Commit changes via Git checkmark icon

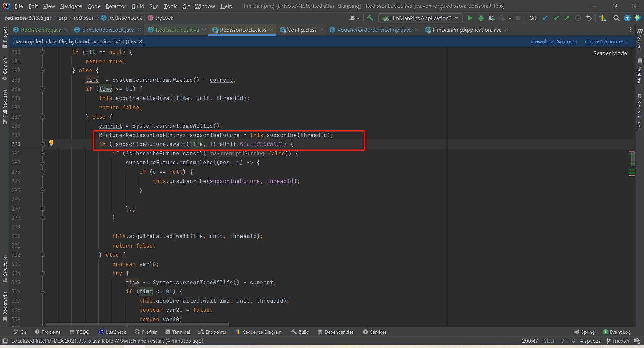(556, 18)
